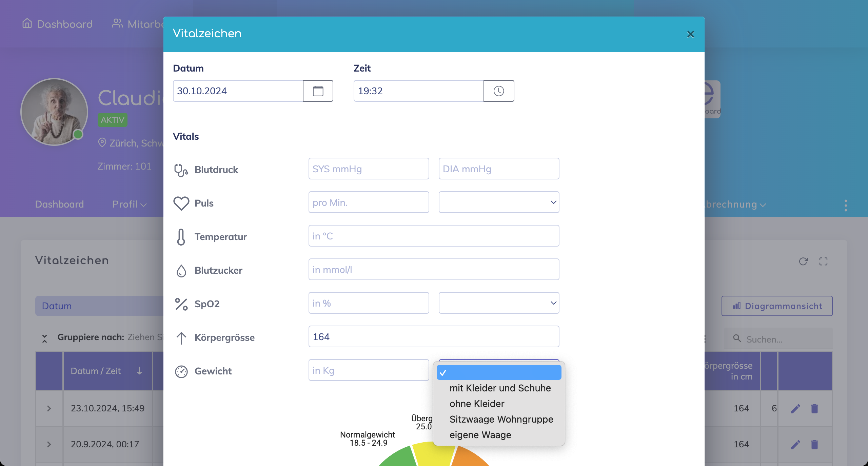
Task: Delete the 23.10.2024 entry with trash icon
Action: (814, 408)
